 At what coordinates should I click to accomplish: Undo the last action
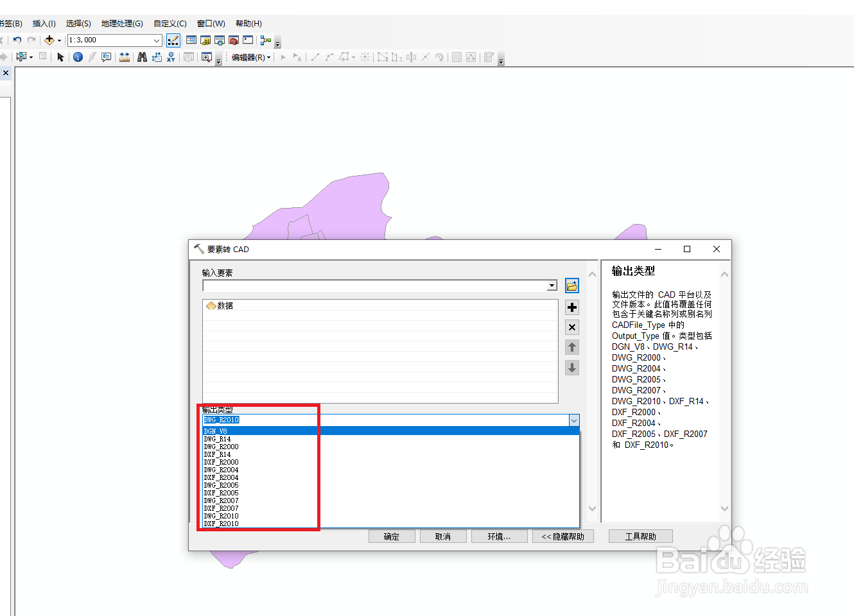(x=17, y=40)
